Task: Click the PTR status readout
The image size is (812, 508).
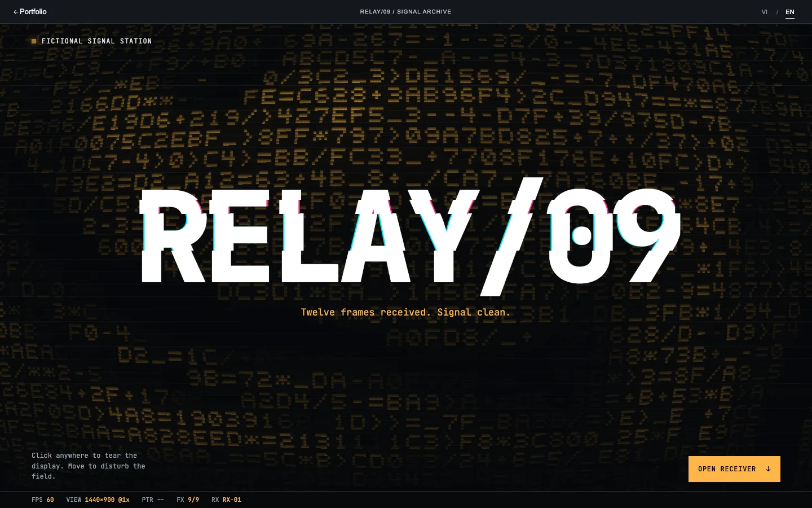Action: 153,500
